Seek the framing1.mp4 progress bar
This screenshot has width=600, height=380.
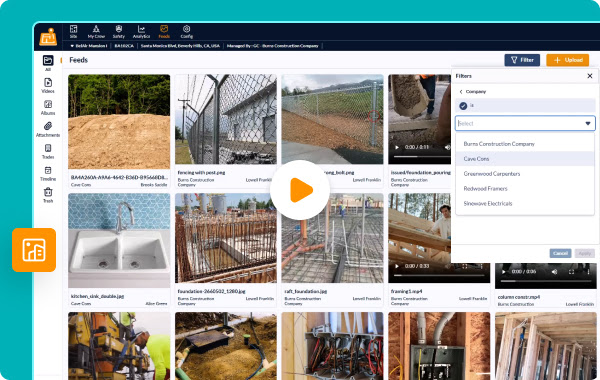tap(439, 275)
